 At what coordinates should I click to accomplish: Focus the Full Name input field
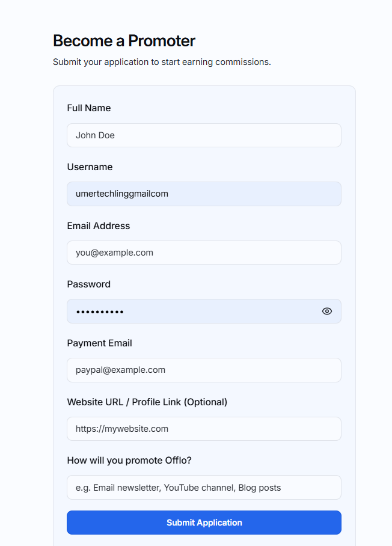point(204,135)
